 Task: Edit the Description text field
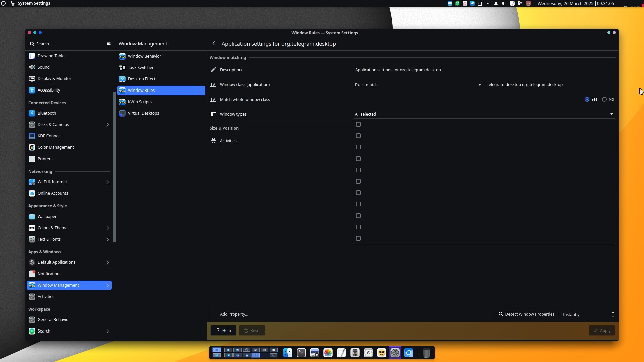484,70
